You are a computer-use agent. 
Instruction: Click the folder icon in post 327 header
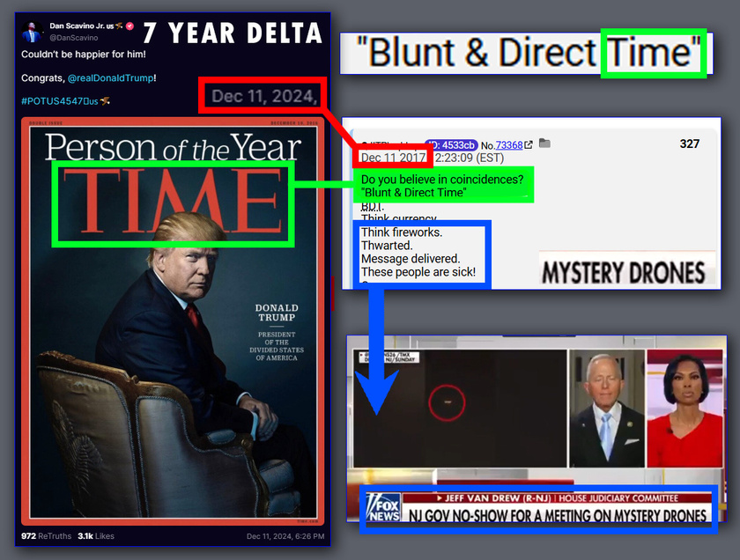pyautogui.click(x=544, y=143)
